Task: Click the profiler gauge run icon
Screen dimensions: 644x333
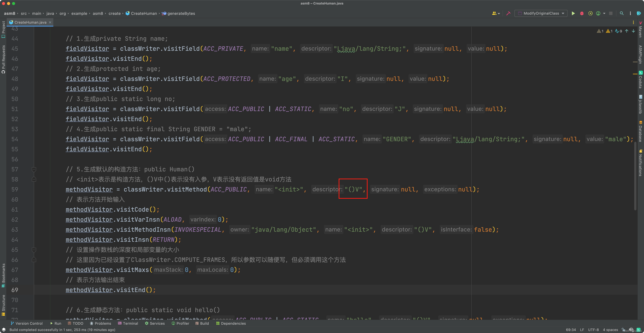Action: click(x=598, y=13)
